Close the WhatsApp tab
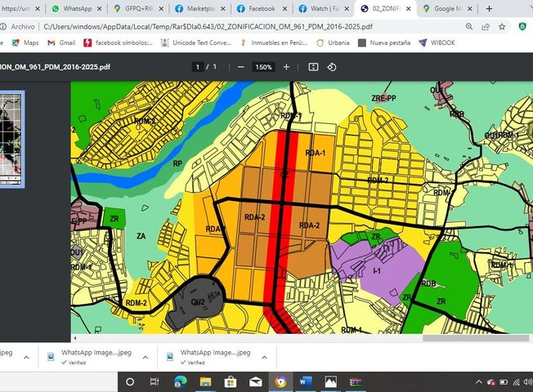 (x=99, y=9)
